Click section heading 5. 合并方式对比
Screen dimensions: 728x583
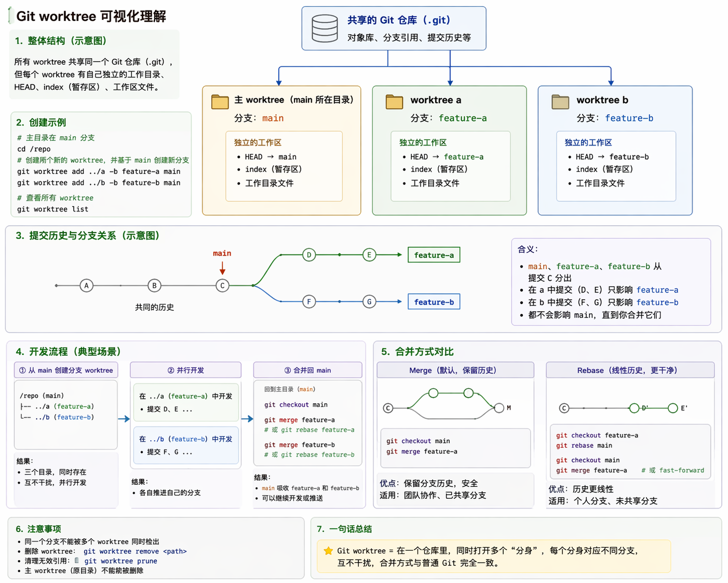click(417, 351)
